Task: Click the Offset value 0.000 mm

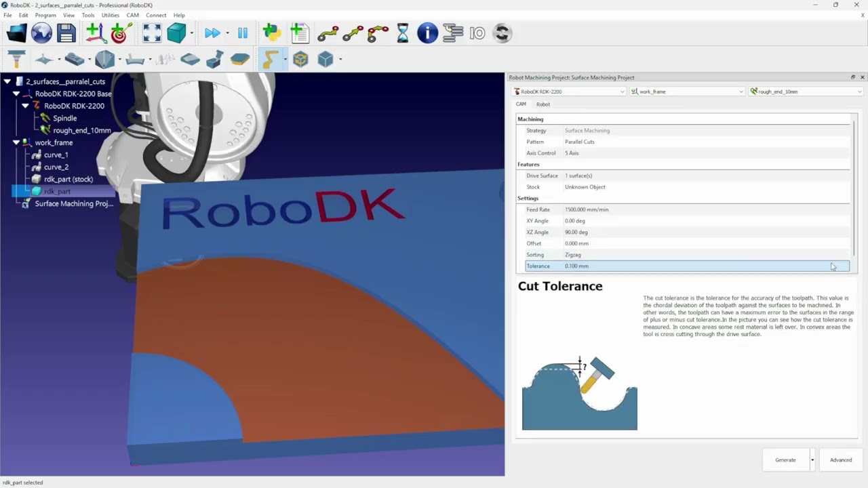Action: (576, 243)
